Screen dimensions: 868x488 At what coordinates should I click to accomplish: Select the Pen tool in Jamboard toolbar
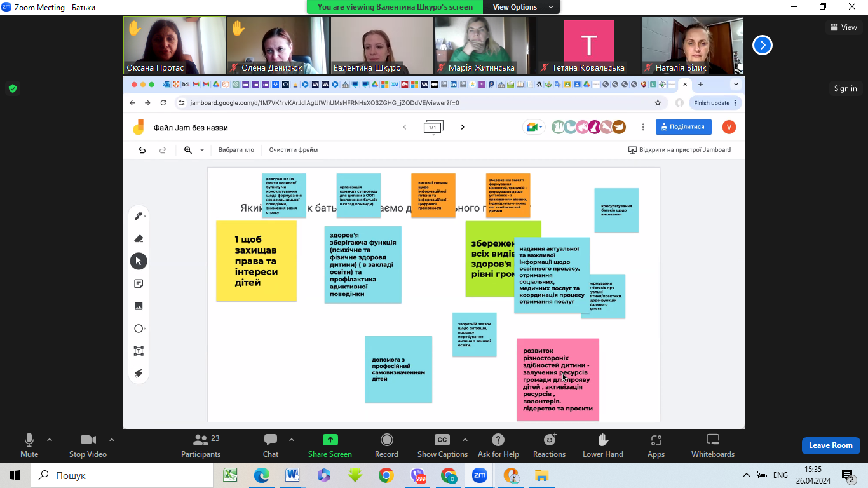(138, 217)
